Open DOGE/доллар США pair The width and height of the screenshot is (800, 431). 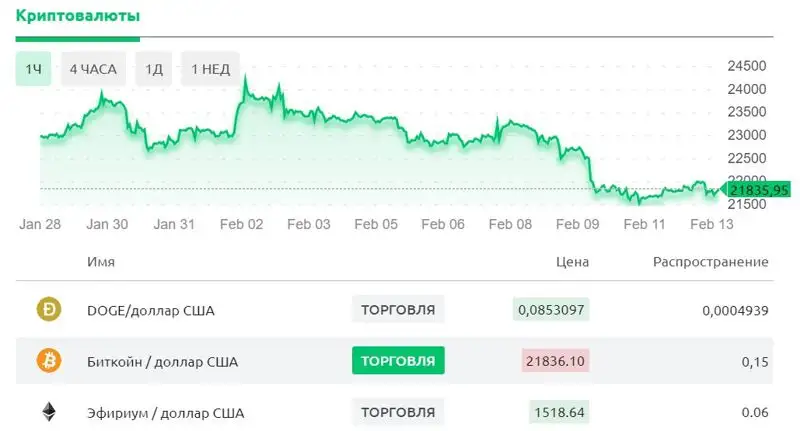151,310
